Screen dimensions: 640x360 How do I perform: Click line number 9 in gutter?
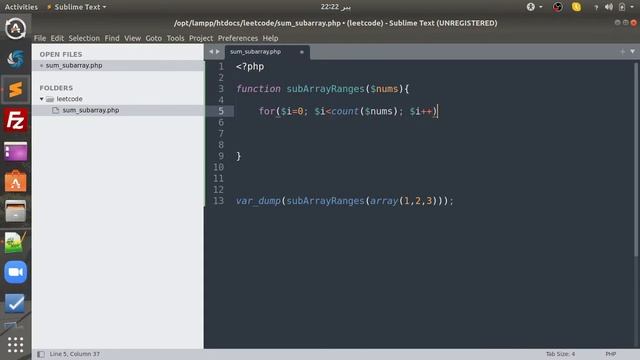tap(221, 156)
